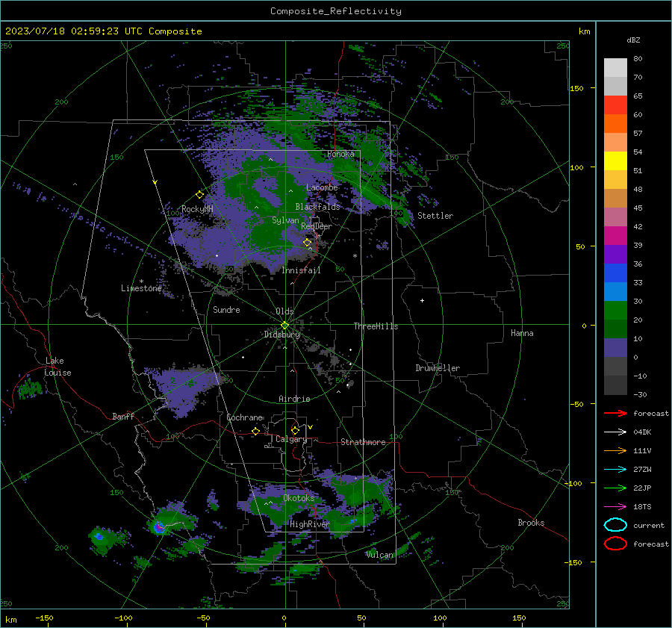Click the Ponoka label
The width and height of the screenshot is (672, 628).
[x=340, y=154]
